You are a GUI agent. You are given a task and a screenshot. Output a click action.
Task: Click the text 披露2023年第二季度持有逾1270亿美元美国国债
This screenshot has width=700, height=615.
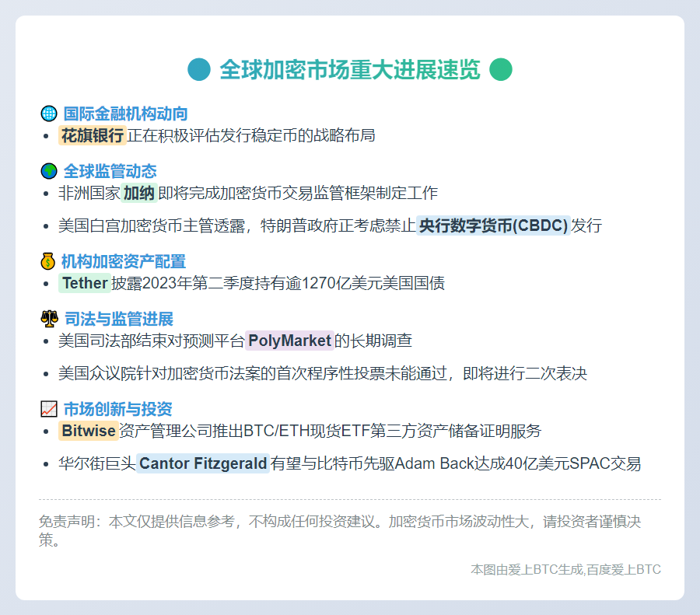(278, 283)
